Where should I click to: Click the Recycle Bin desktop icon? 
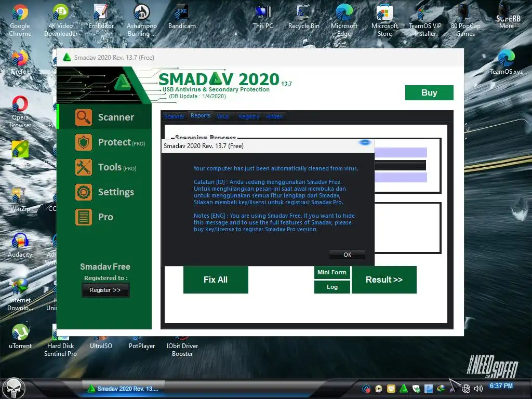click(x=303, y=17)
